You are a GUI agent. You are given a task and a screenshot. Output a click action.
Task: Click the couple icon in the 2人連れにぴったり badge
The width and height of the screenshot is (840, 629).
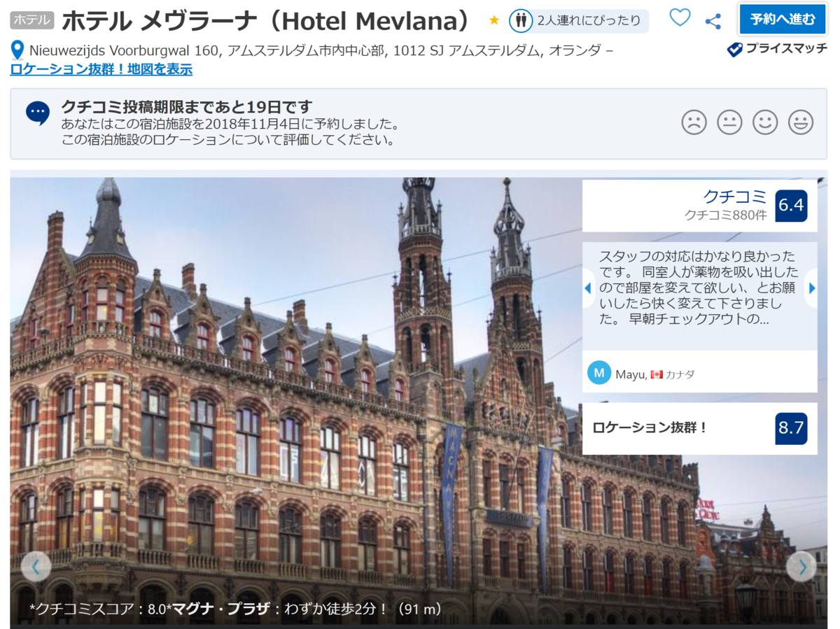point(520,20)
